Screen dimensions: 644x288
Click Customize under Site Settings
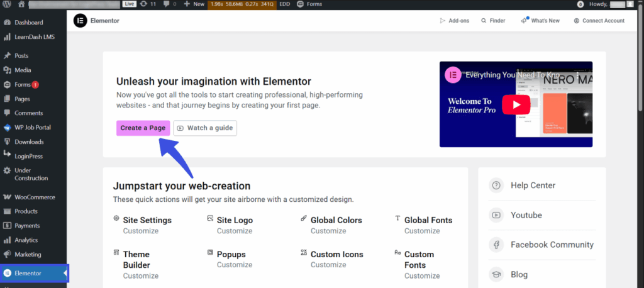141,231
